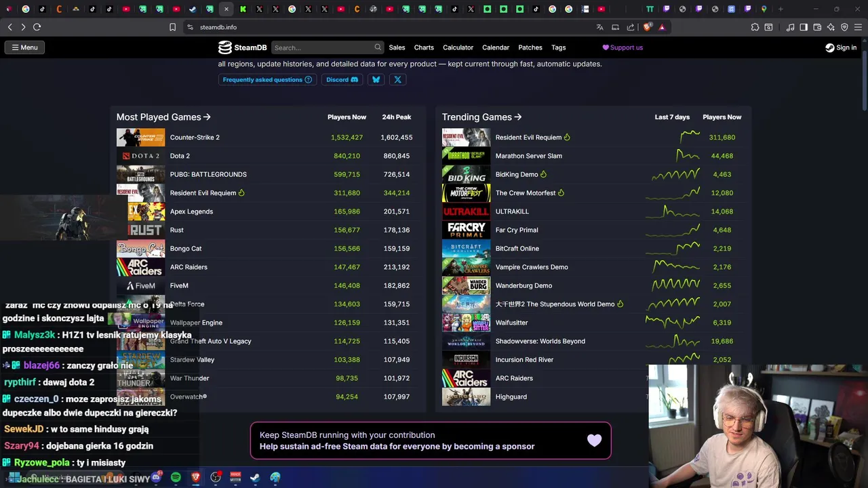Click the Players Now column header in Most Played
The image size is (868, 488).
pyautogui.click(x=347, y=117)
